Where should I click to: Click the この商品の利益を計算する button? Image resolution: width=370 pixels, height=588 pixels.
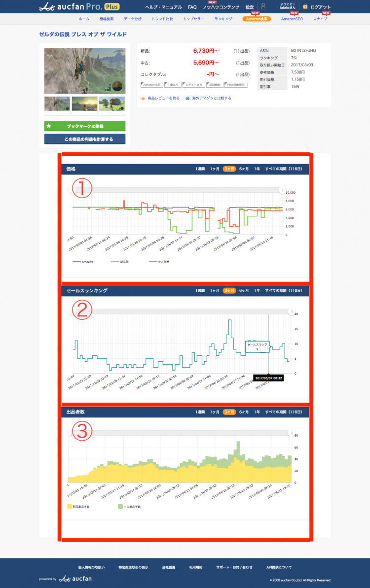[85, 139]
